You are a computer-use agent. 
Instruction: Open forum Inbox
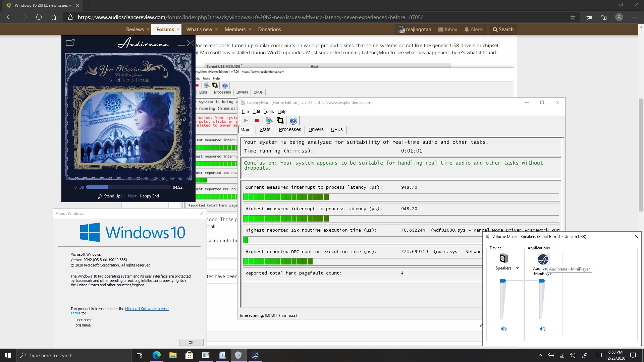click(x=448, y=29)
